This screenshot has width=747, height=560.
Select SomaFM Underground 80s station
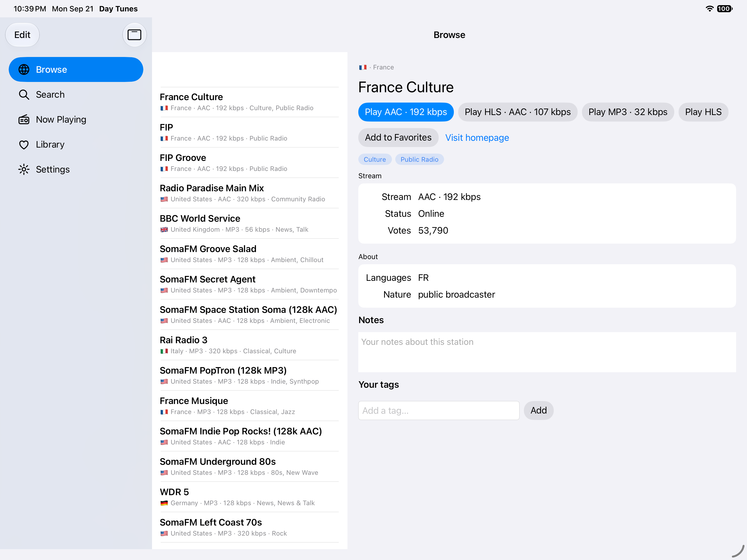tap(249, 466)
